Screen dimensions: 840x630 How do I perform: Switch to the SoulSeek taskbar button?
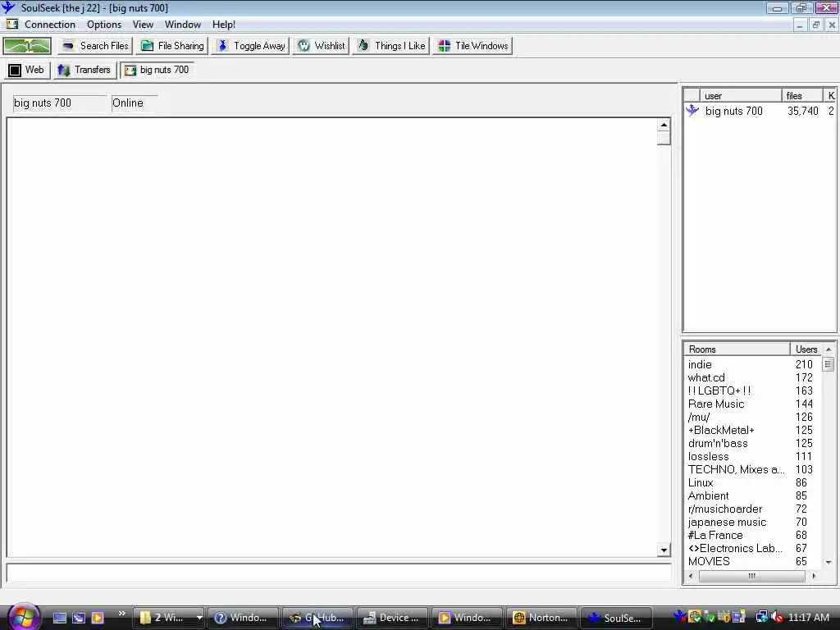point(616,618)
